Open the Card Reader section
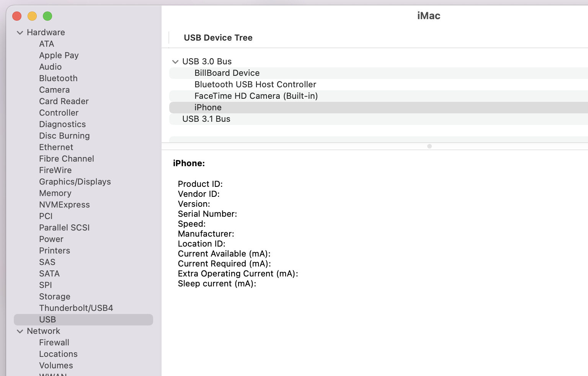588x376 pixels. pyautogui.click(x=64, y=101)
